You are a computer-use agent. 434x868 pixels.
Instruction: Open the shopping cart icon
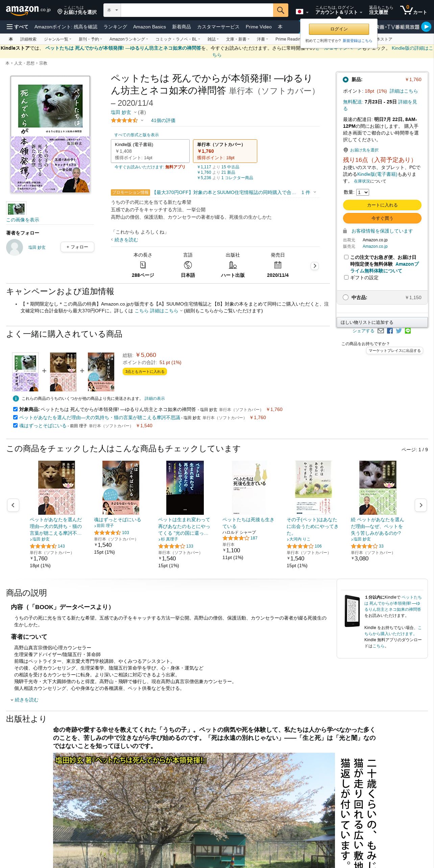tap(413, 10)
